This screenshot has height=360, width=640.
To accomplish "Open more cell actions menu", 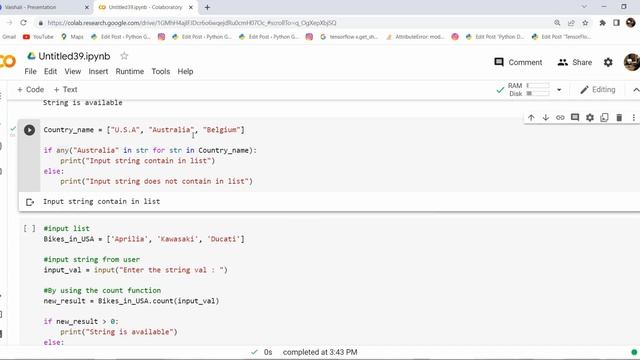I will pyautogui.click(x=633, y=118).
